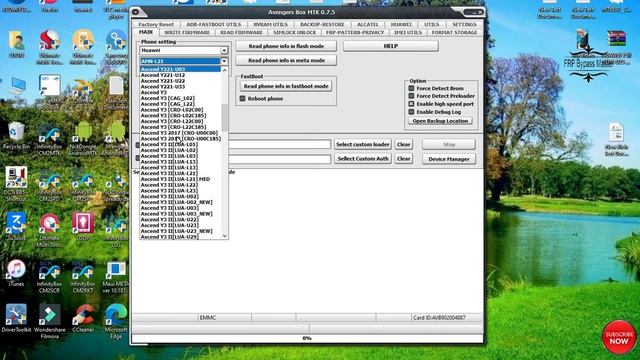Click Read phone info in flash mode
This screenshot has height=360, width=640.
tap(286, 46)
